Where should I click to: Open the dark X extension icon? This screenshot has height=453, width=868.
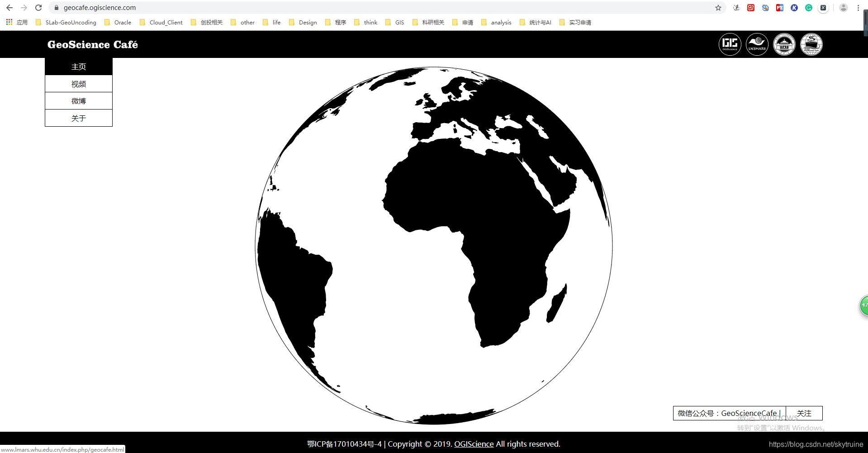tap(823, 8)
